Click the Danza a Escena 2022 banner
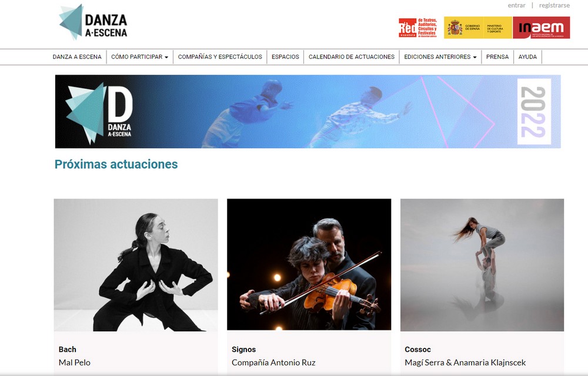This screenshot has width=588, height=376. pyautogui.click(x=308, y=112)
